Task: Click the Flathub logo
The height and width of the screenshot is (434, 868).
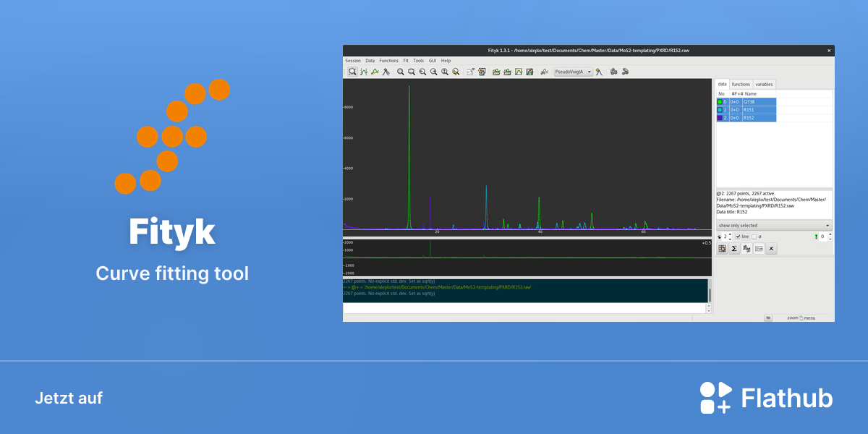Action: point(766,398)
